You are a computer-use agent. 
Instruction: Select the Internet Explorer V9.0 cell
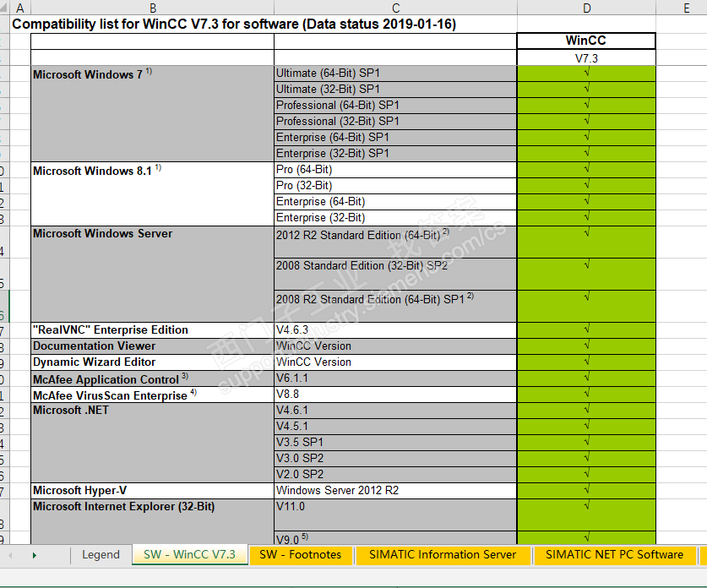(395, 537)
